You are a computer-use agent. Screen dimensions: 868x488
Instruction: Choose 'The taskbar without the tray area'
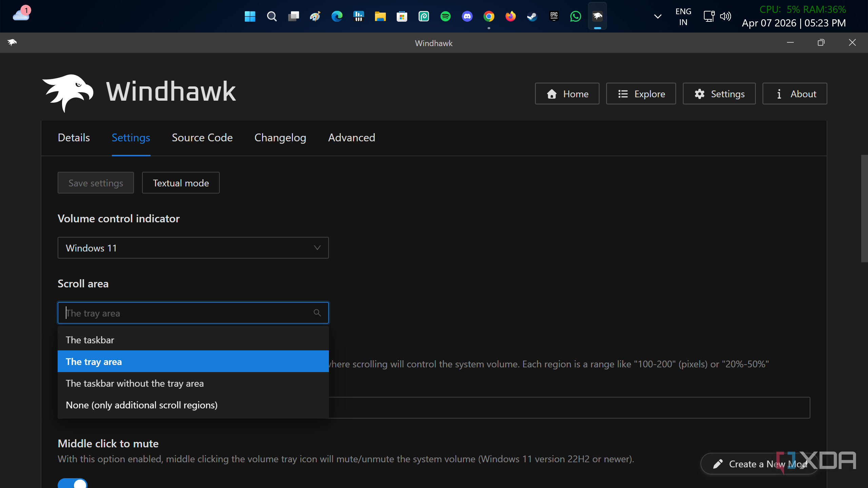[193, 383]
